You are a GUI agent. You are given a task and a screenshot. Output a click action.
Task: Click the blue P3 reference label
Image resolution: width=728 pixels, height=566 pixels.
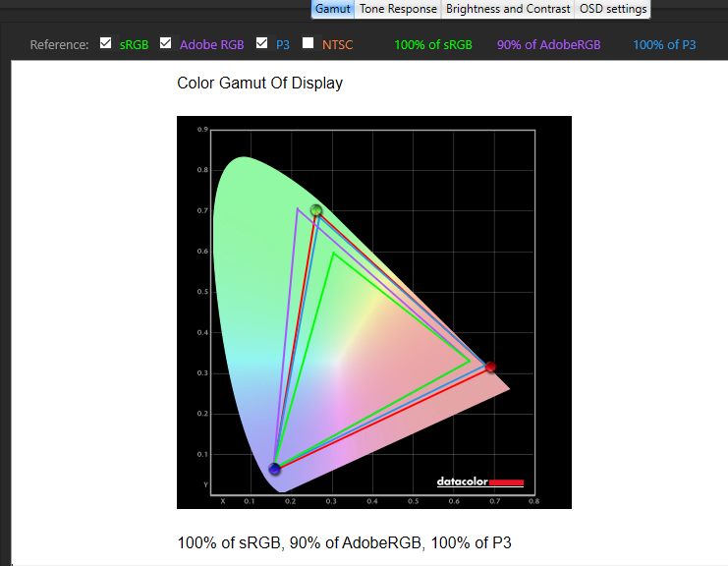tap(283, 45)
